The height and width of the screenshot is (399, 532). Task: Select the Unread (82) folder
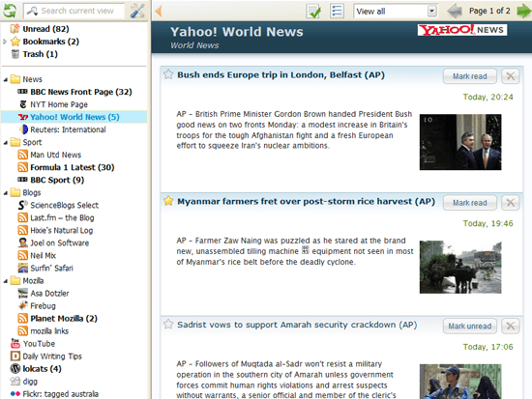[x=45, y=29]
